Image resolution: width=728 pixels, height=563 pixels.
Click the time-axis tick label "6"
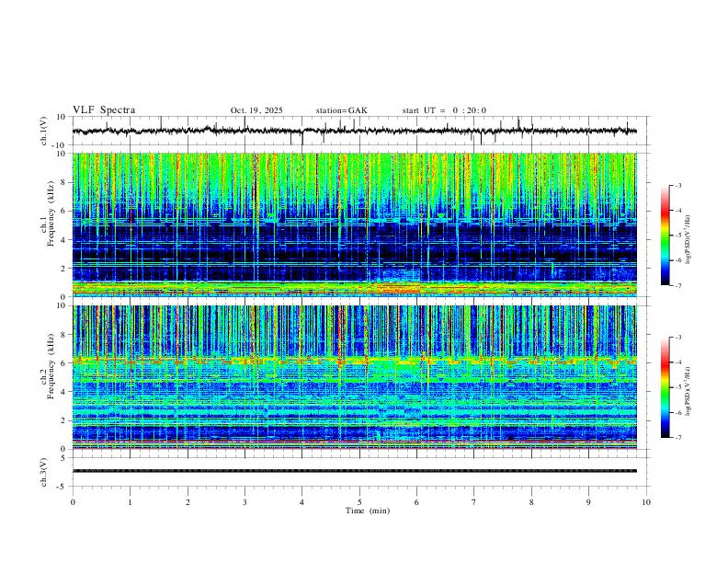point(417,502)
